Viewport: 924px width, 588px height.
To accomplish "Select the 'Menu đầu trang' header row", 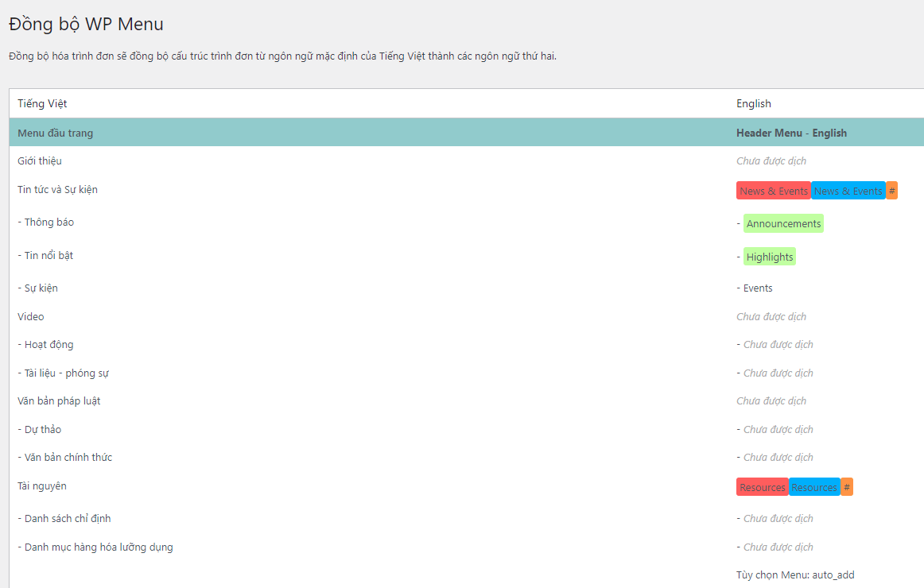I will (x=467, y=133).
